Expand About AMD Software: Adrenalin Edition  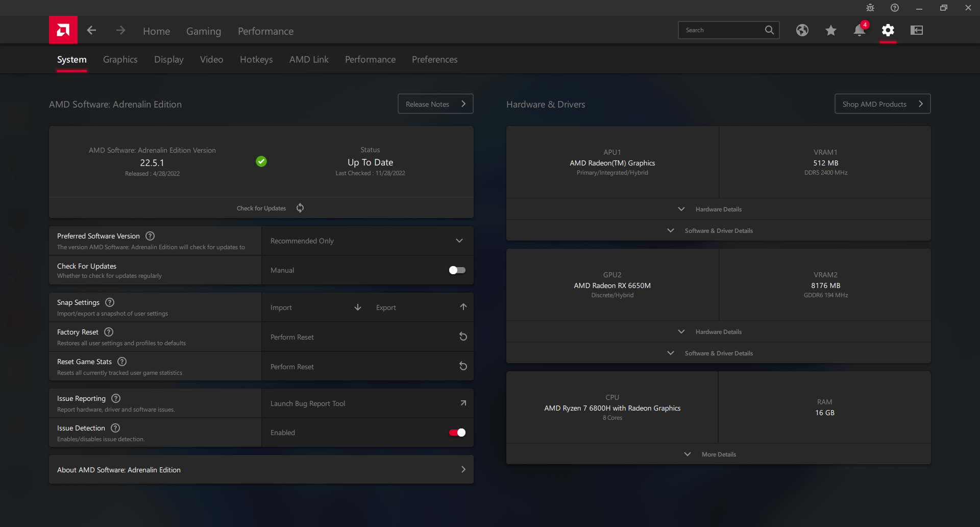pos(261,470)
